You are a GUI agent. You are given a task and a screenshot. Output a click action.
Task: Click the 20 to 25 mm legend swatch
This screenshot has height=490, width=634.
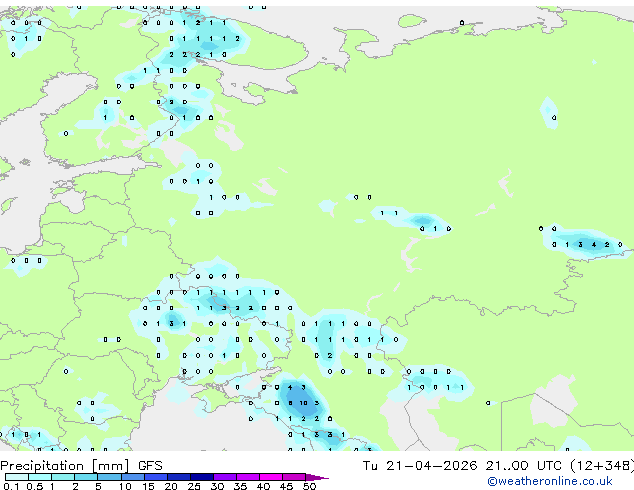pos(178,477)
